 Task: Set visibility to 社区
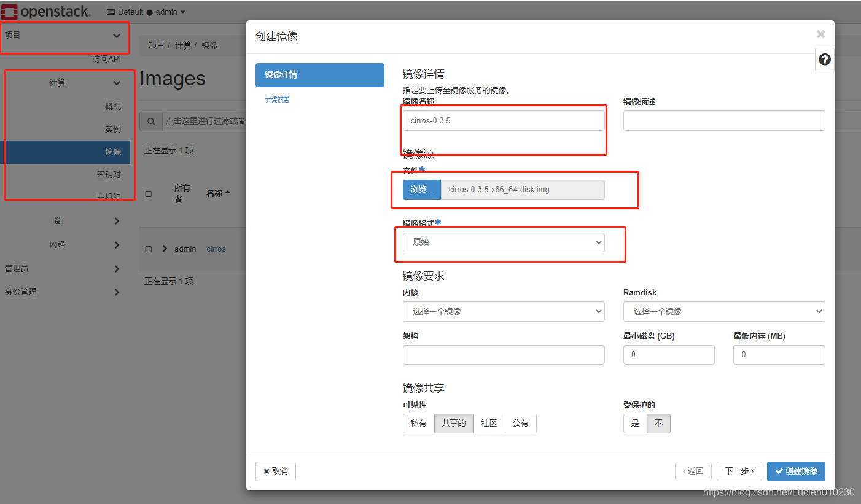click(489, 424)
